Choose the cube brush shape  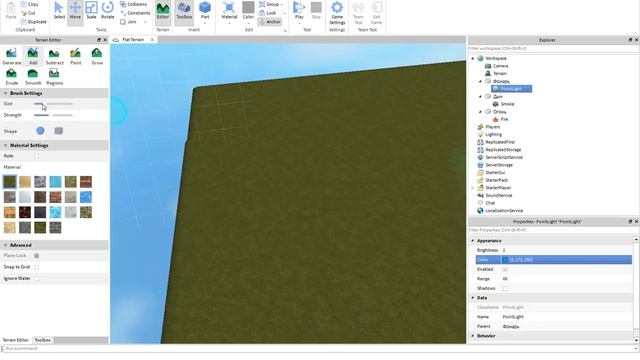click(59, 131)
